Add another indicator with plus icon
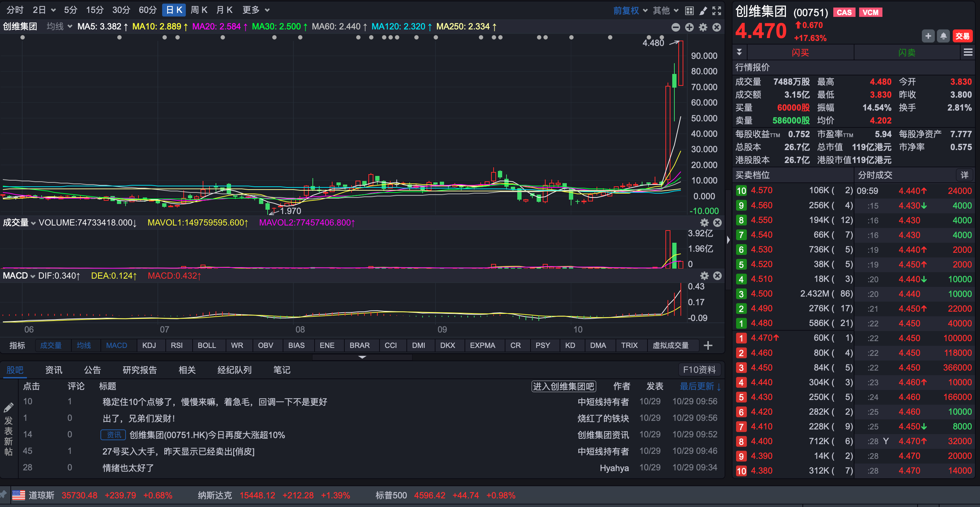 click(x=708, y=345)
